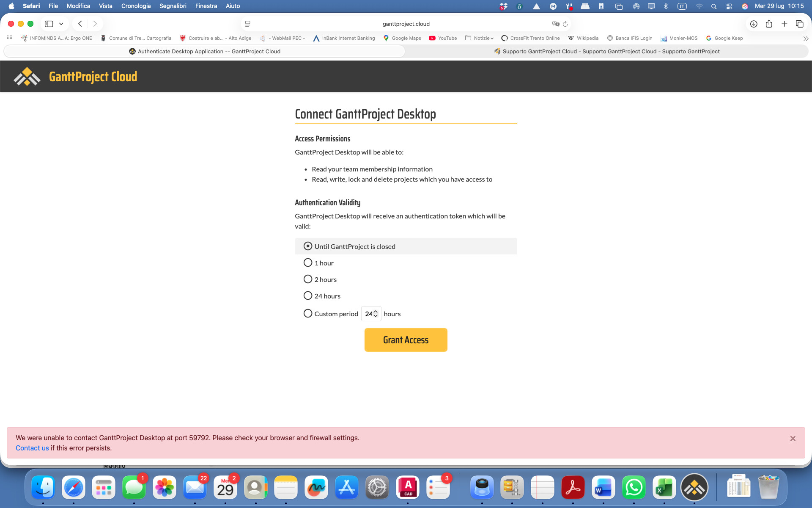This screenshot has height=508, width=812.
Task: Expand the Notizie bookmarks folder
Action: tap(479, 38)
